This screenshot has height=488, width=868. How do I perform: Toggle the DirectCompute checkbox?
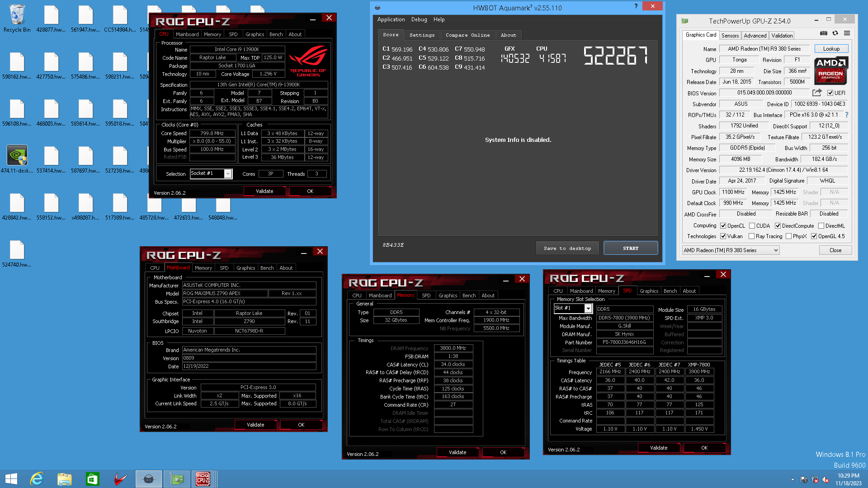[778, 226]
